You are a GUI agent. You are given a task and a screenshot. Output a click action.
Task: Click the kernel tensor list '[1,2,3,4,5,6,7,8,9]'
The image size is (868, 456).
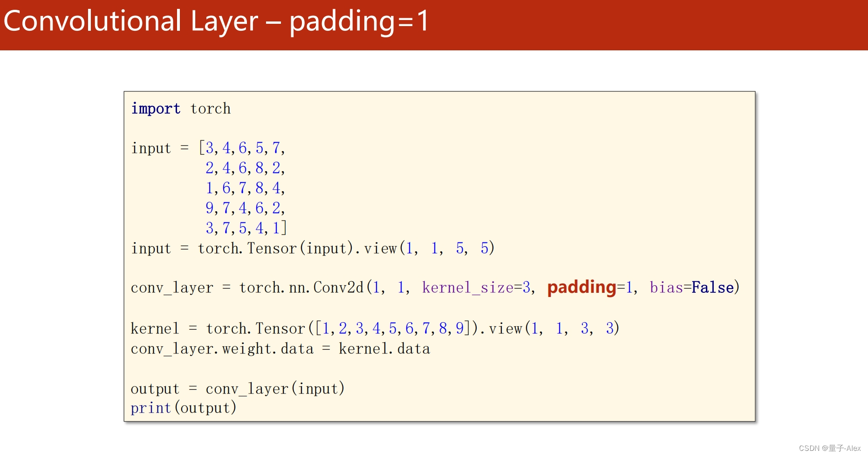tap(394, 329)
